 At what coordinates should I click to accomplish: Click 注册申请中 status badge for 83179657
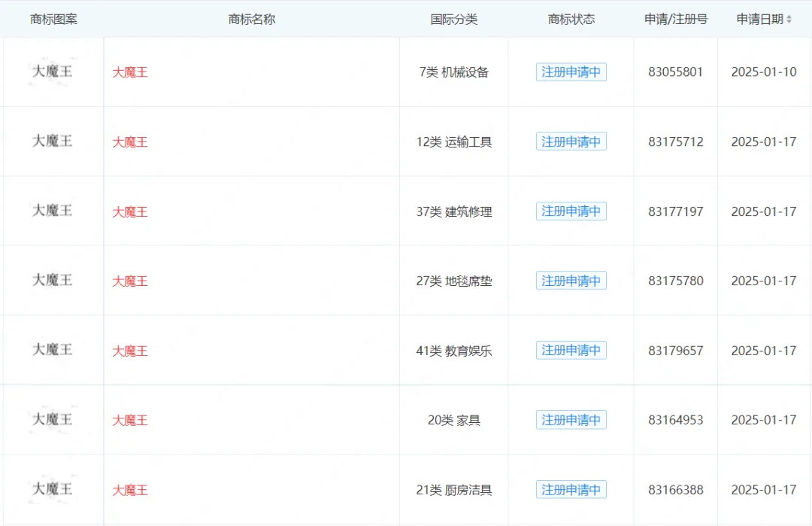(571, 351)
